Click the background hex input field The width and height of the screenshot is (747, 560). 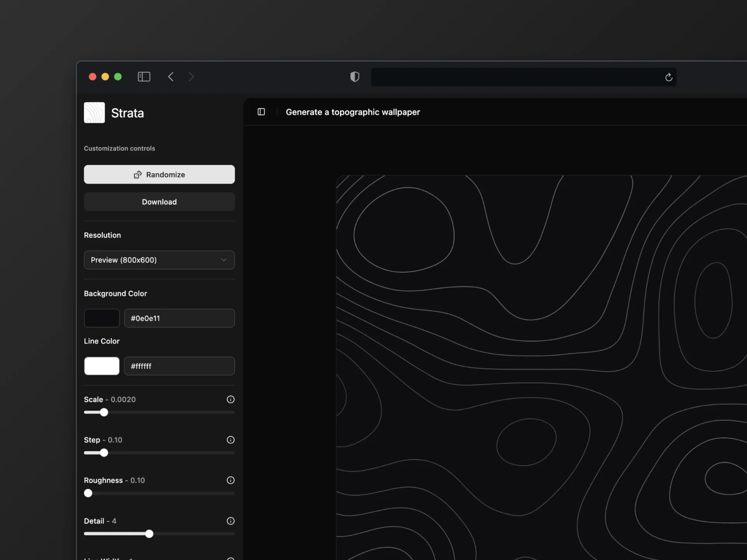(179, 318)
